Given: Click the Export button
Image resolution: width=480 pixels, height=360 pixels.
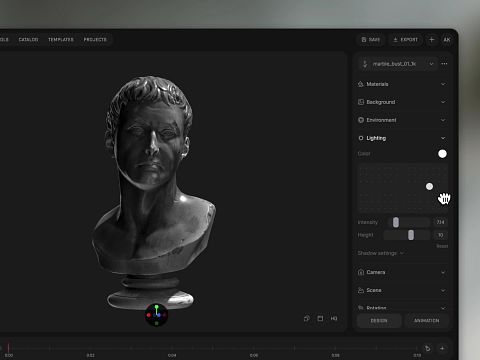Looking at the screenshot, I should pos(405,40).
